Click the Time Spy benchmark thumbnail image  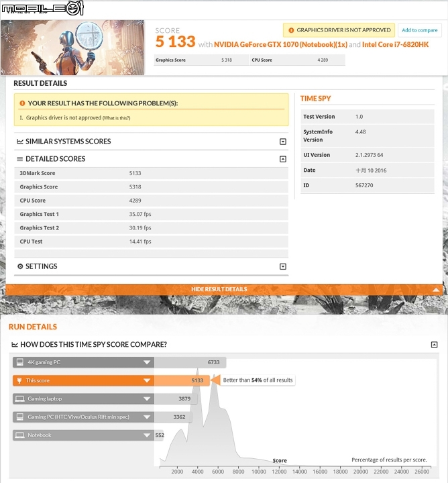coord(72,48)
